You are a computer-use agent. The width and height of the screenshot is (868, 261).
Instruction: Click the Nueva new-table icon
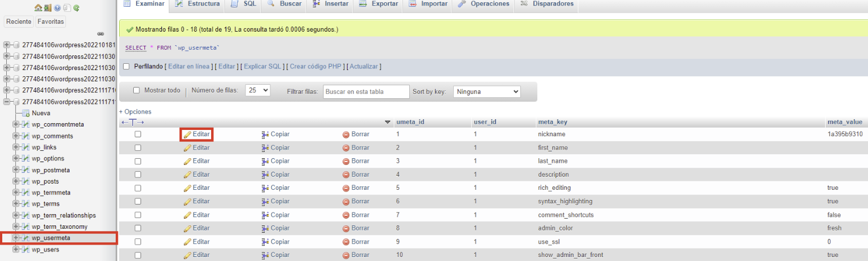pyautogui.click(x=26, y=113)
